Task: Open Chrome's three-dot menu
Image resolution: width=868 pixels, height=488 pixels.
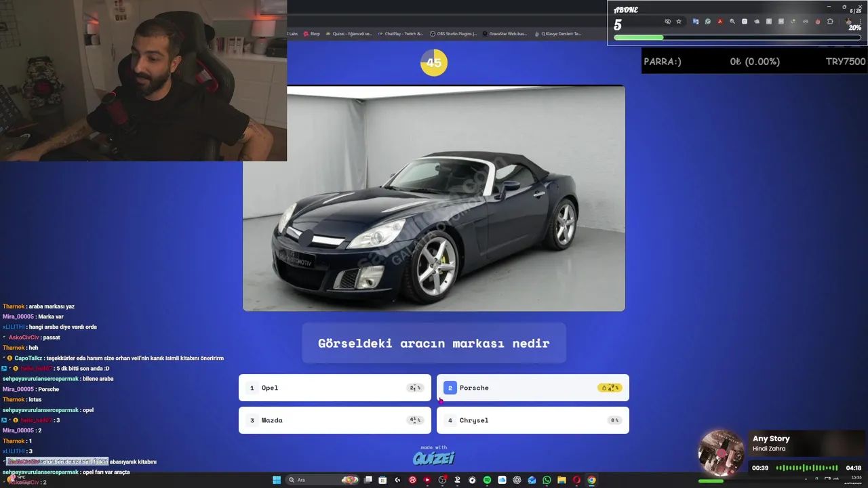Action: pos(861,21)
